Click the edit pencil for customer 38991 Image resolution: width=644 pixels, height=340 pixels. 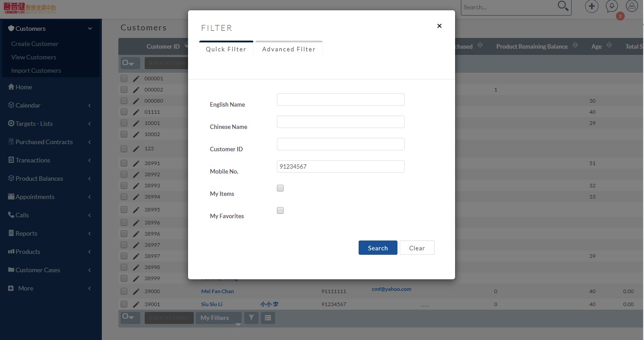tap(136, 163)
